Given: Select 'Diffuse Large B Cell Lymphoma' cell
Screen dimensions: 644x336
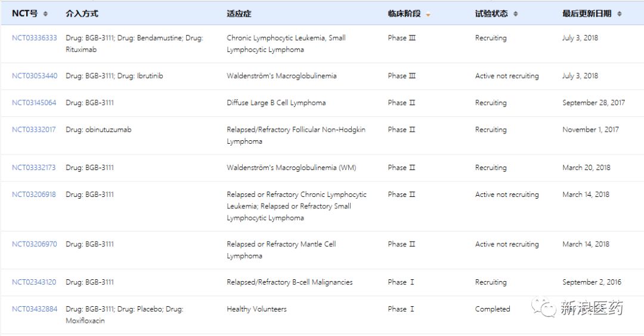Looking at the screenshot, I should 276,103.
